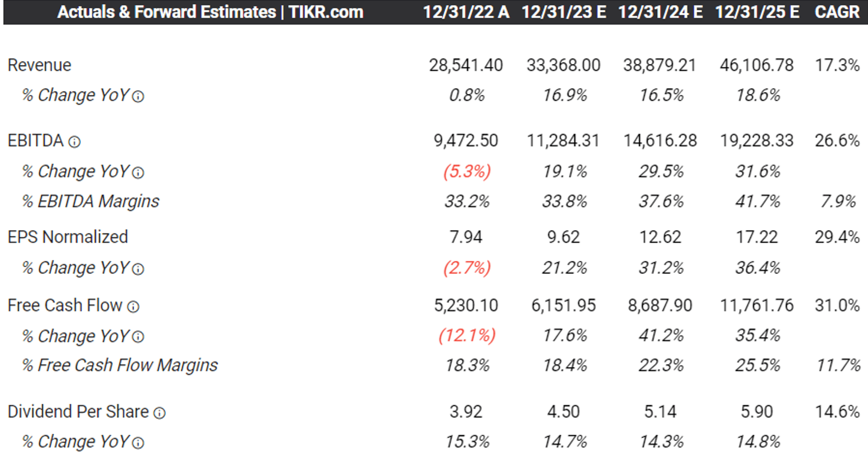Click info icon for Free Cash Flow % Change YoY
The width and height of the screenshot is (868, 462).
click(x=138, y=337)
